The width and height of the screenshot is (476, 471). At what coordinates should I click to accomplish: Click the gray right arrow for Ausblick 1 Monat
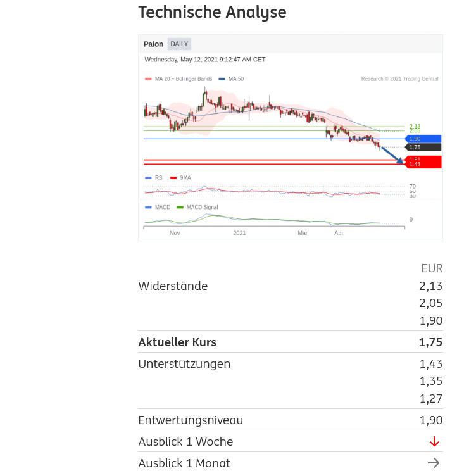click(x=434, y=463)
